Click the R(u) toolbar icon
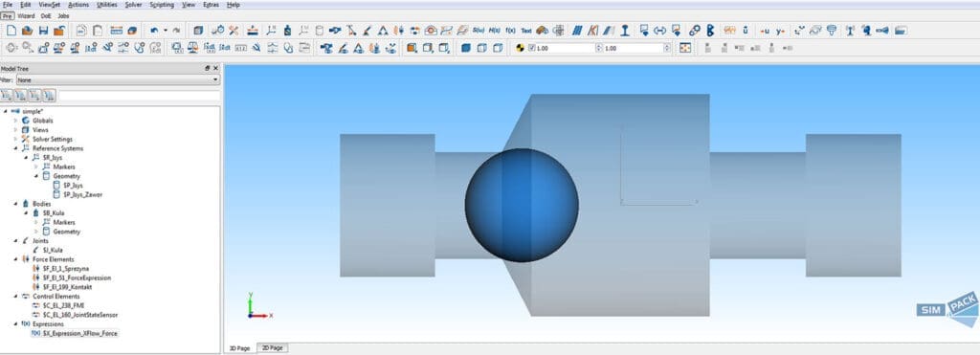The height and width of the screenshot is (355, 980). coord(479,30)
